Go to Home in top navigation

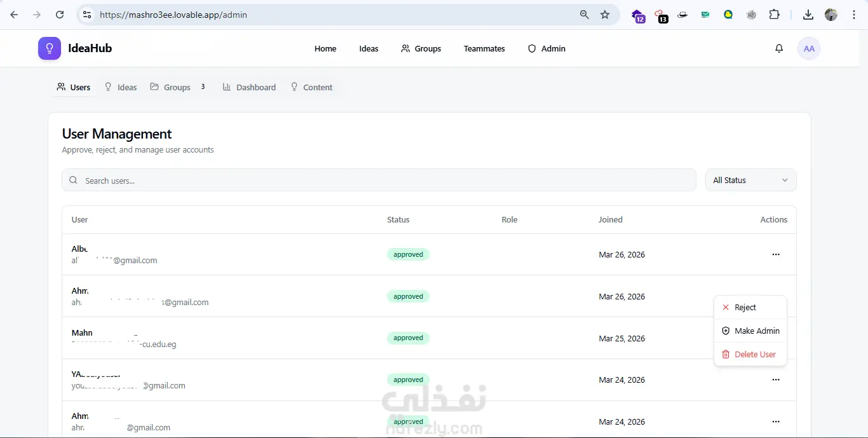point(325,48)
